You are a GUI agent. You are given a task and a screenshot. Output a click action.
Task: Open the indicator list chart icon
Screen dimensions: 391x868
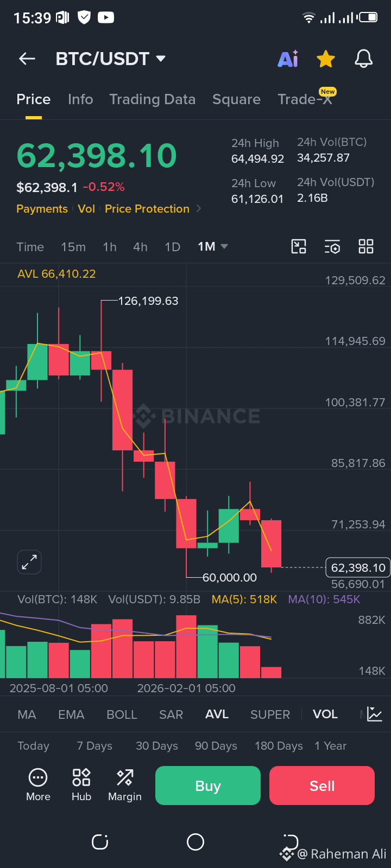[375, 714]
